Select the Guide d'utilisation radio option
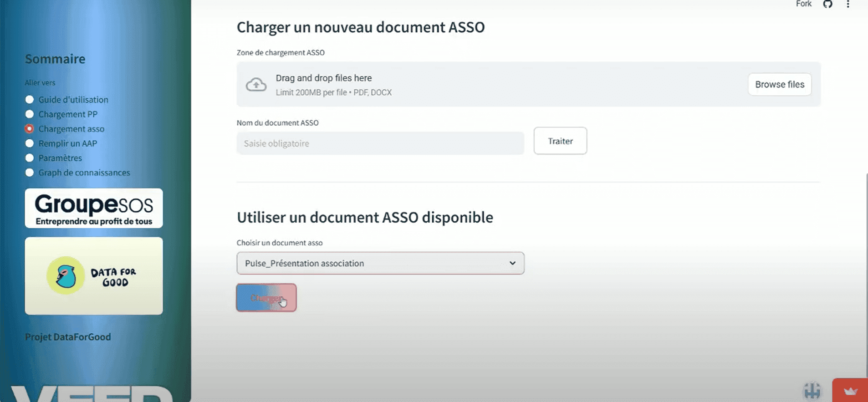 30,100
